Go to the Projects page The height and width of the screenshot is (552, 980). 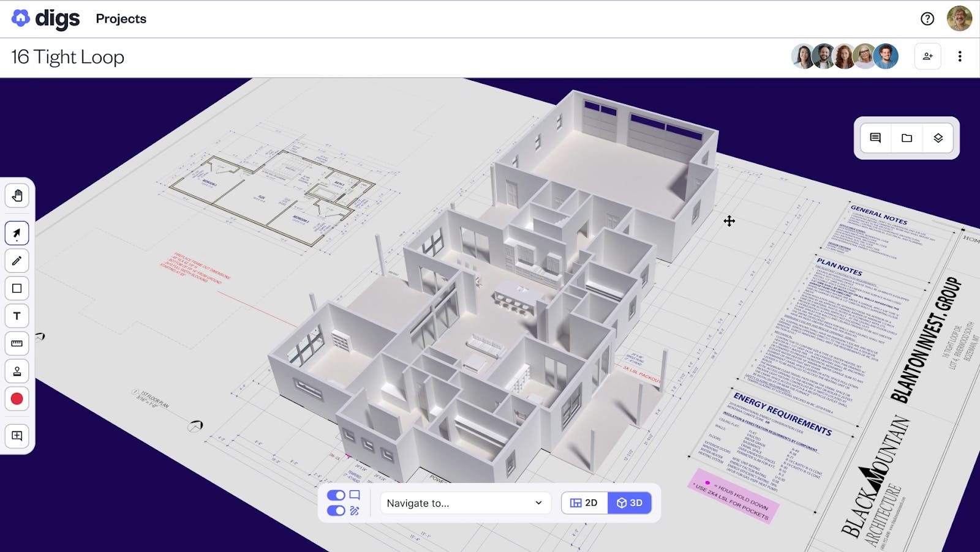pyautogui.click(x=121, y=19)
